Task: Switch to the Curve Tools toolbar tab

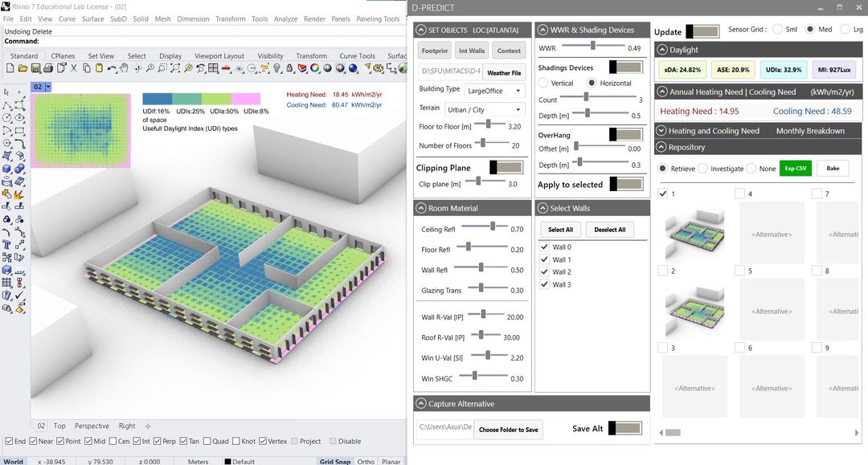Action: pyautogui.click(x=357, y=56)
